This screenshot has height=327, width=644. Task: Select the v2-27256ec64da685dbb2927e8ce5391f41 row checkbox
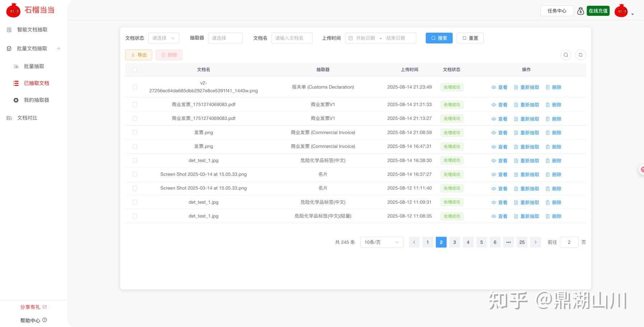tap(135, 87)
